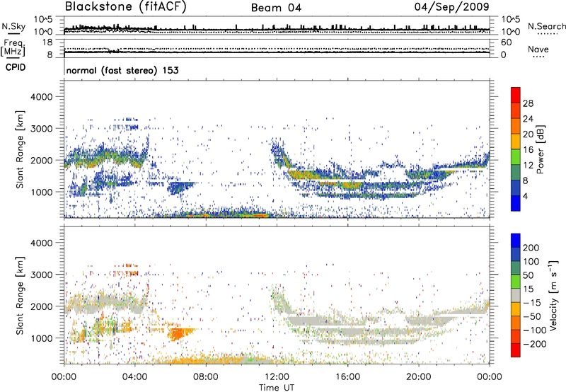This screenshot has width=566, height=392.
Task: Click the velocity panel 'Slant Range [km]' label
Action: click(x=20, y=296)
